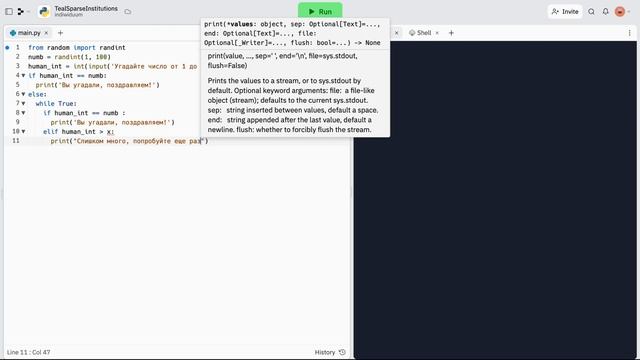The width and height of the screenshot is (640, 360).
Task: Place cursor on line 2 randint code
Action: 82,57
